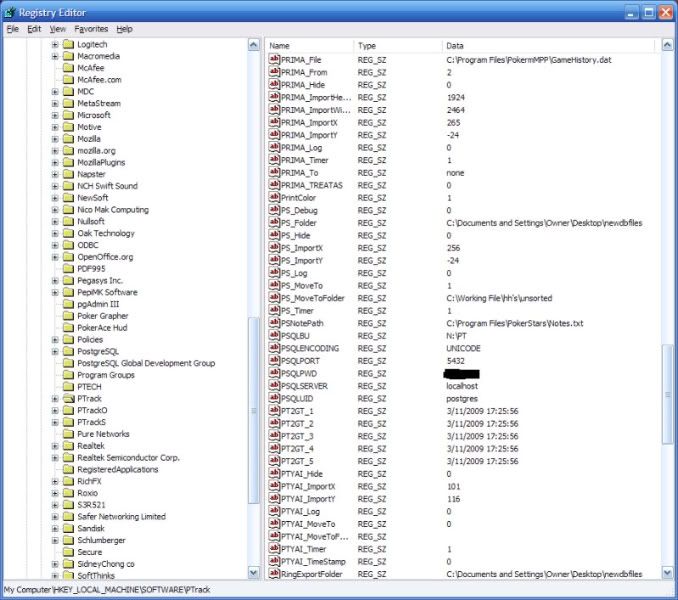
Task: Sort values by Name column header
Action: (308, 46)
